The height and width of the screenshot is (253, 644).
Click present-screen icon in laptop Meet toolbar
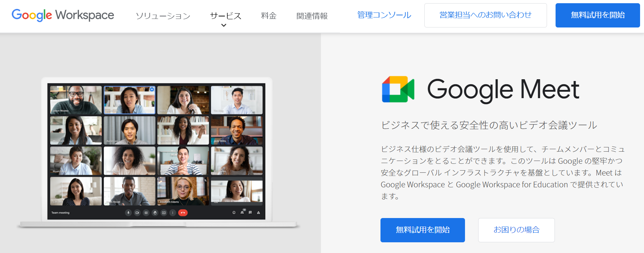[164, 213]
